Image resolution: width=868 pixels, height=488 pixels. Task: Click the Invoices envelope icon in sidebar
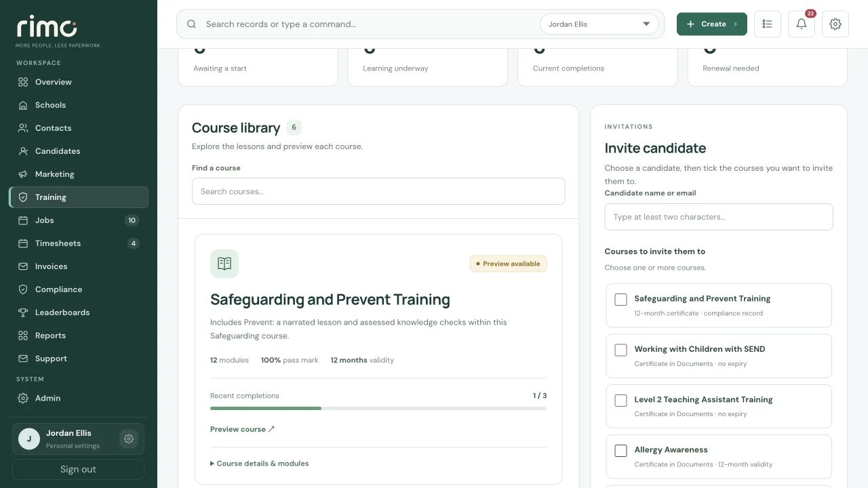click(x=23, y=266)
